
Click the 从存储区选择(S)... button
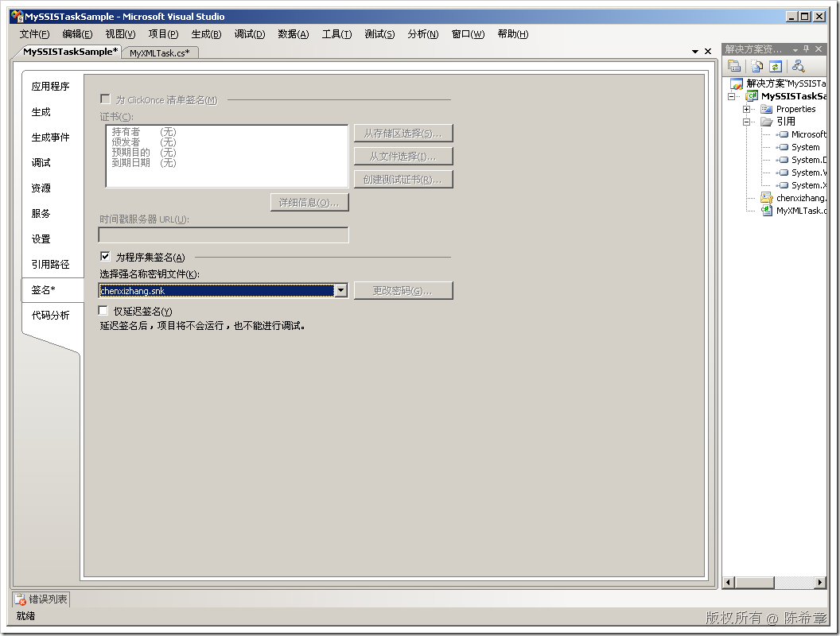pyautogui.click(x=403, y=134)
